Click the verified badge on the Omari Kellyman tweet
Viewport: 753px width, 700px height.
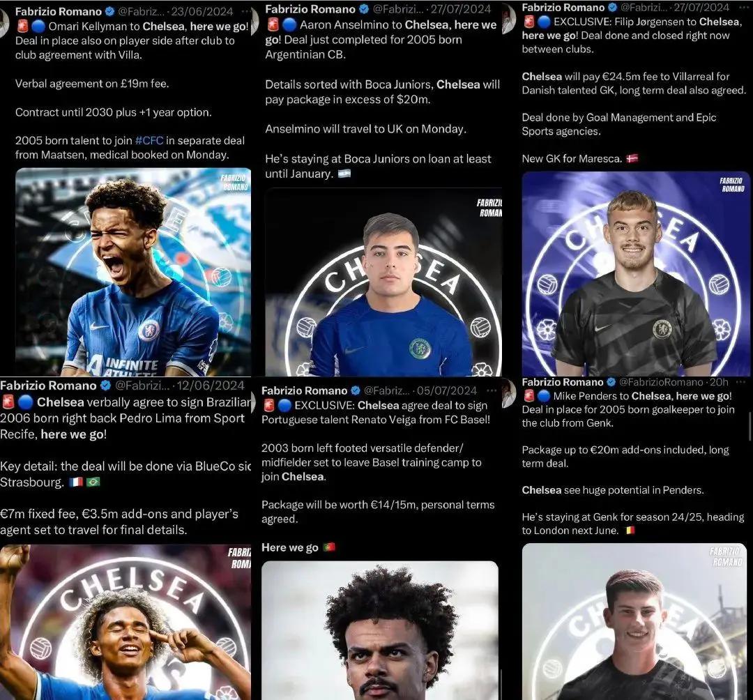point(110,11)
